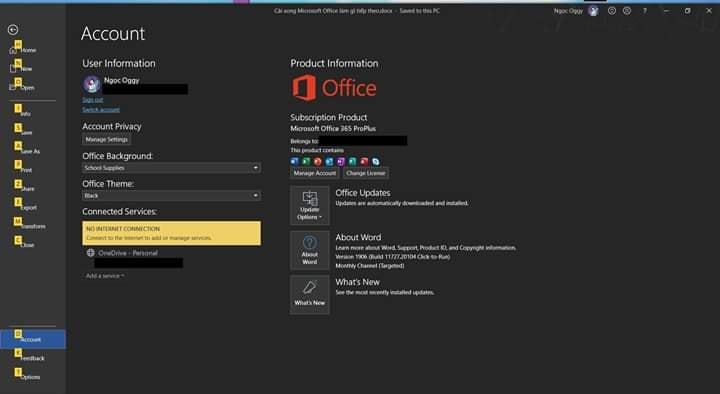
Task: Click the OneNote app icon in product list
Action: [x=341, y=161]
